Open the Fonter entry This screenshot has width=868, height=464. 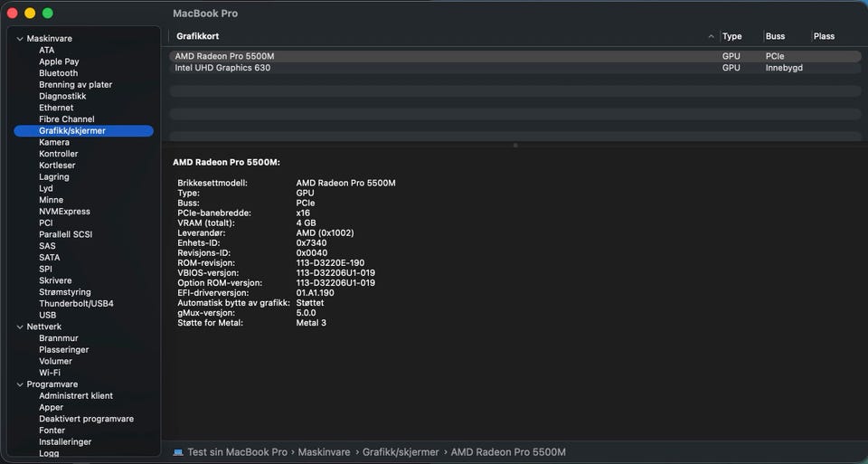pyautogui.click(x=52, y=431)
